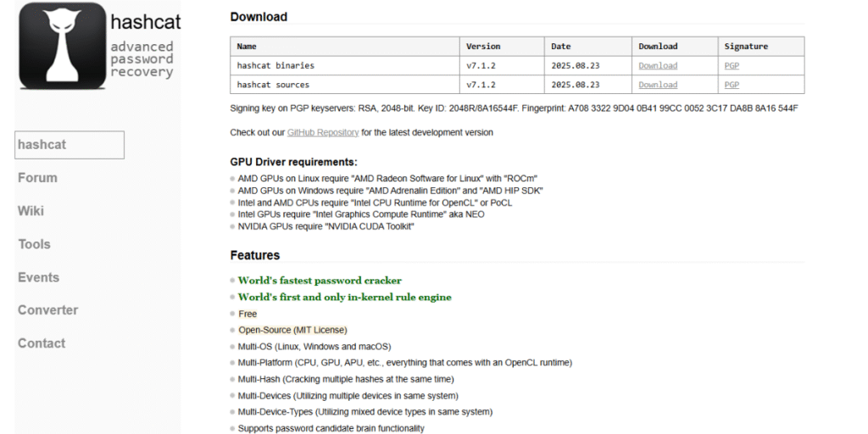Click the Multi-Device-Types feature line
The image size is (868, 434).
tap(365, 412)
